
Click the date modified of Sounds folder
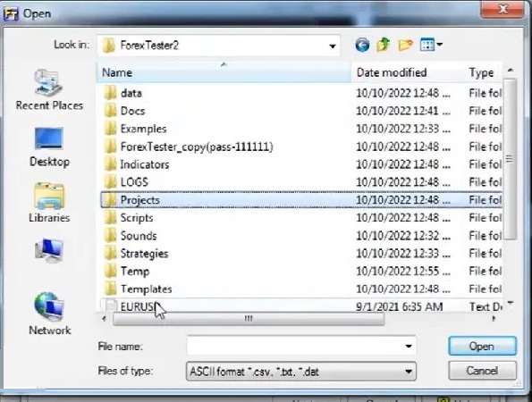pyautogui.click(x=403, y=236)
